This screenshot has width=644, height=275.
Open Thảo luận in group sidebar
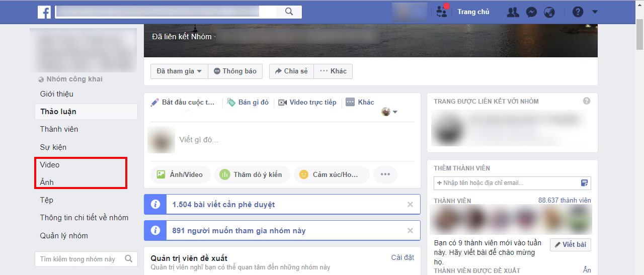(x=86, y=112)
